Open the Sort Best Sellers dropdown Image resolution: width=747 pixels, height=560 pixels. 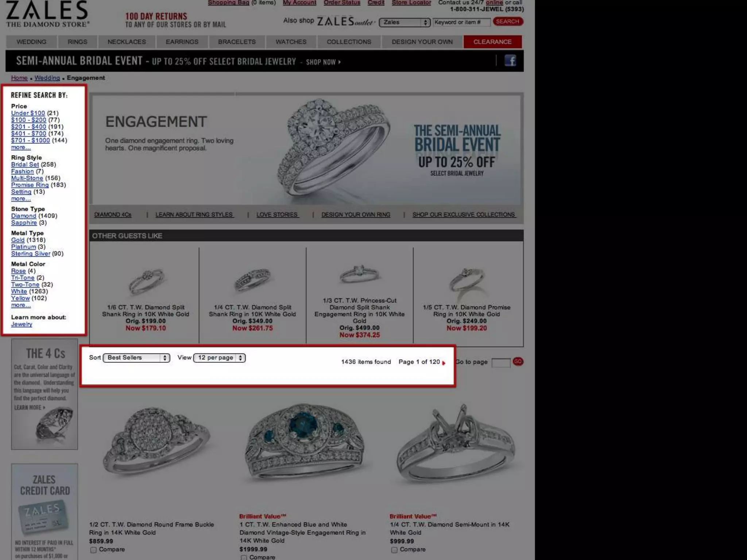point(136,358)
